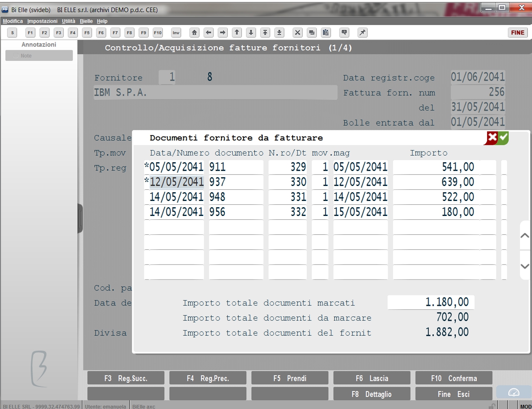Click the F5 toolbar key

point(87,32)
